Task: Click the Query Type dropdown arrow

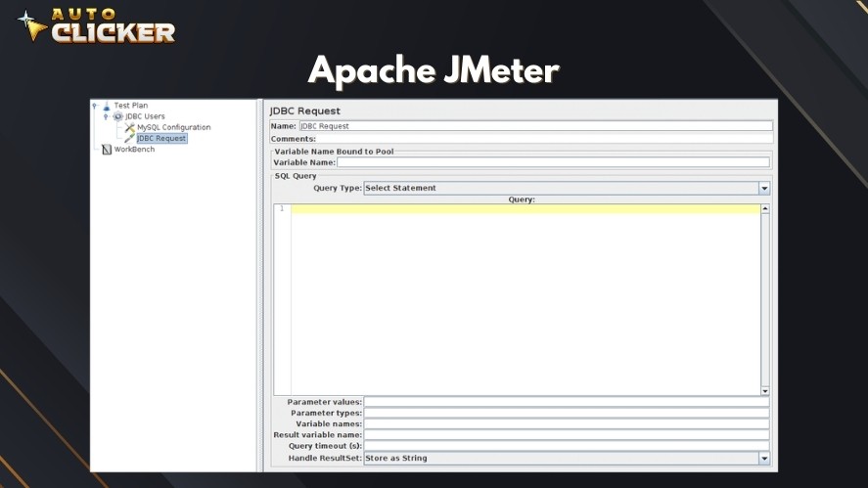Action: (764, 188)
